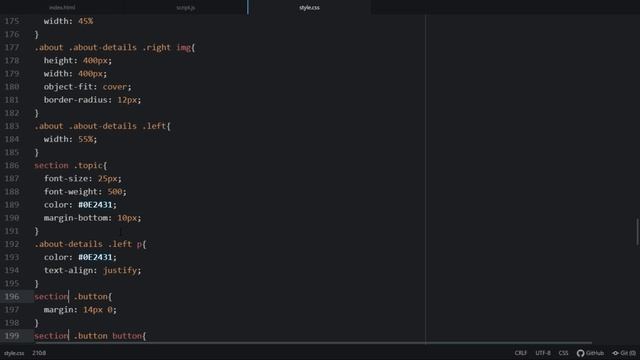Click the editor's vertical scrollbar thumb
This screenshot has width=640, height=360.
pyautogui.click(x=637, y=232)
